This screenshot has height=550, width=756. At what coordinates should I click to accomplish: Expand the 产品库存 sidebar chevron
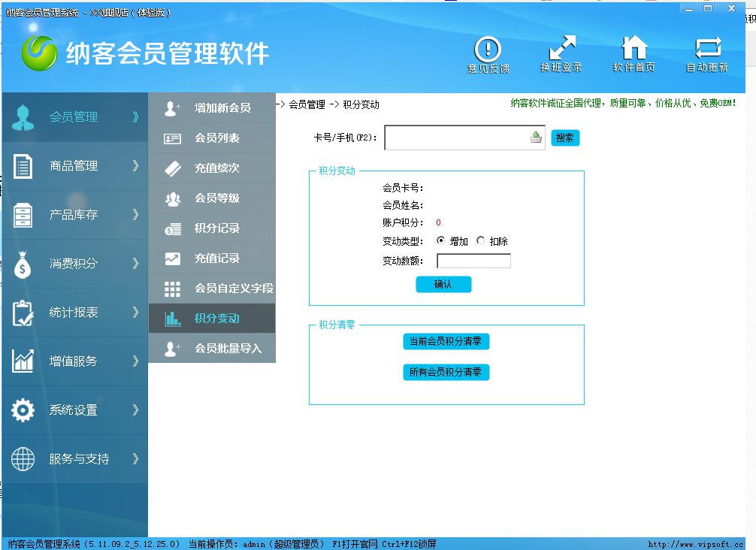(136, 215)
